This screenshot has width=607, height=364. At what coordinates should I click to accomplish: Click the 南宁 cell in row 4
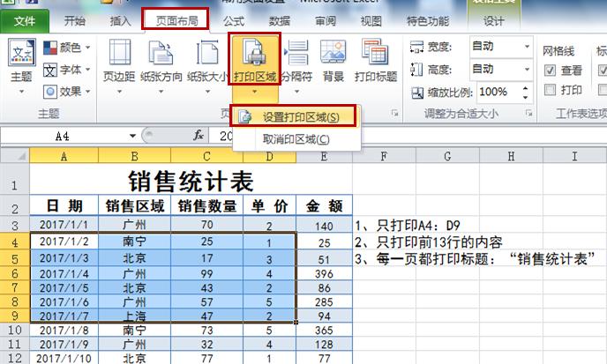(x=134, y=241)
